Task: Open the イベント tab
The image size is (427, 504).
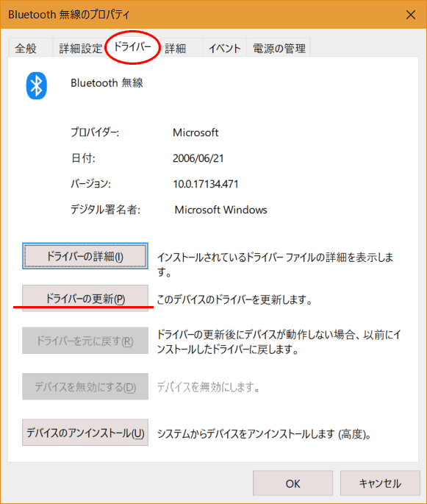Action: (x=224, y=49)
